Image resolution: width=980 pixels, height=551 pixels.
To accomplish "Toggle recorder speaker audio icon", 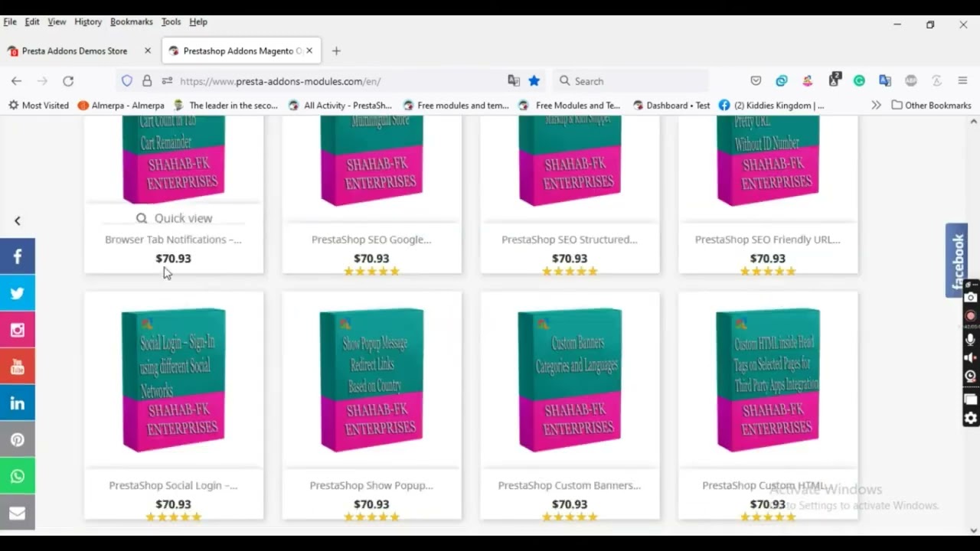I will [971, 357].
